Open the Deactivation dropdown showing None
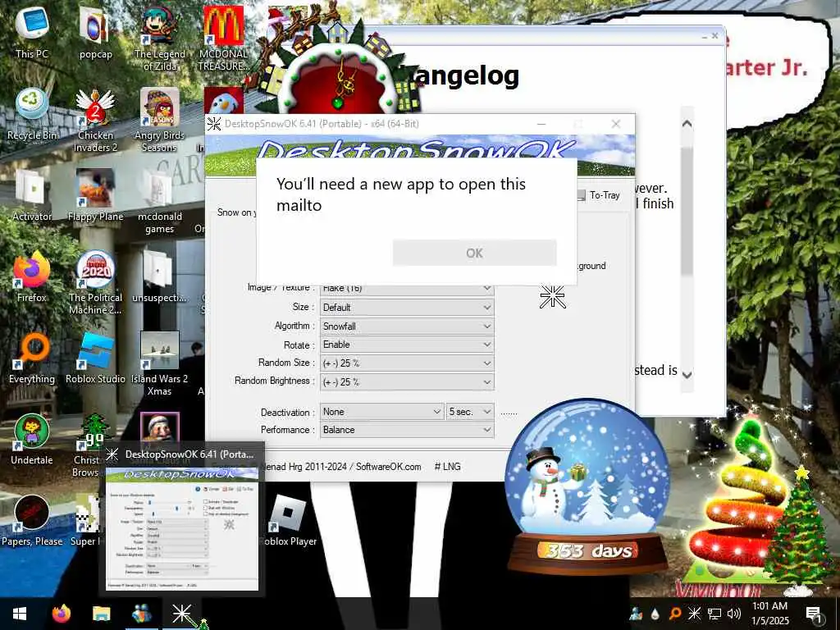Image resolution: width=840 pixels, height=630 pixels. point(382,412)
